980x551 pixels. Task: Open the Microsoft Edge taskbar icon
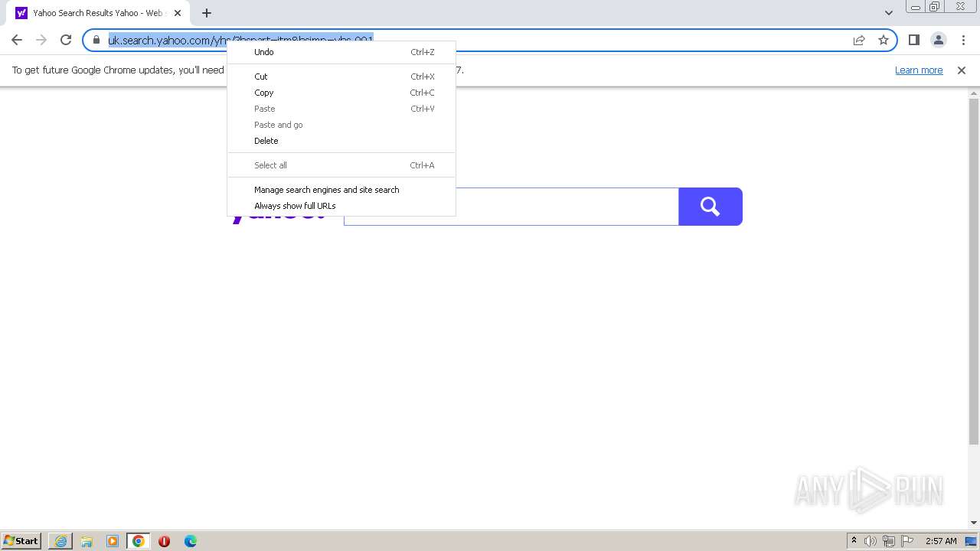[190, 541]
